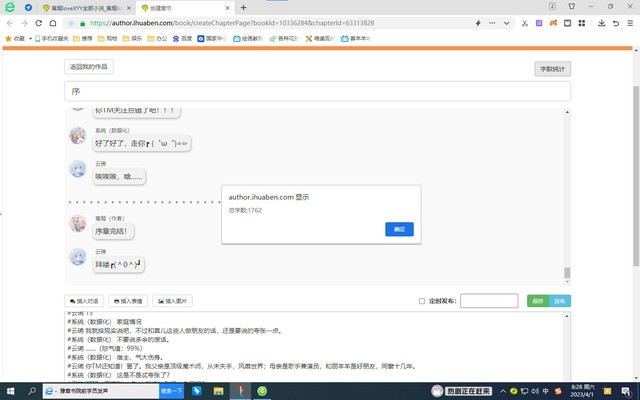Click the Windows Start button

8,392
